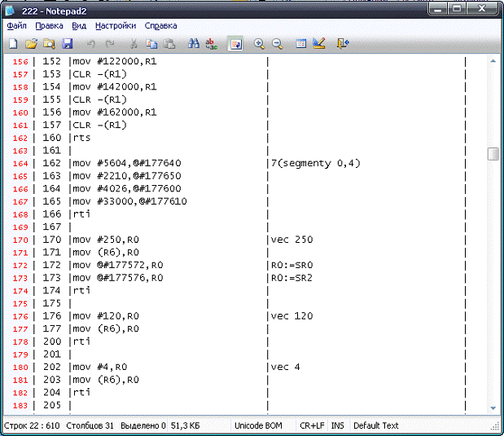
Task: Click the Zoom out magnifier icon
Action: click(277, 44)
